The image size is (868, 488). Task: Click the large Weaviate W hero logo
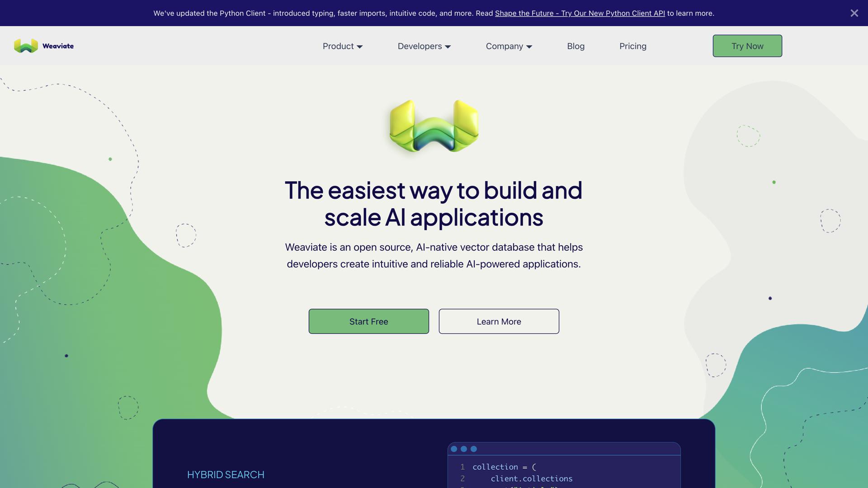point(434,126)
